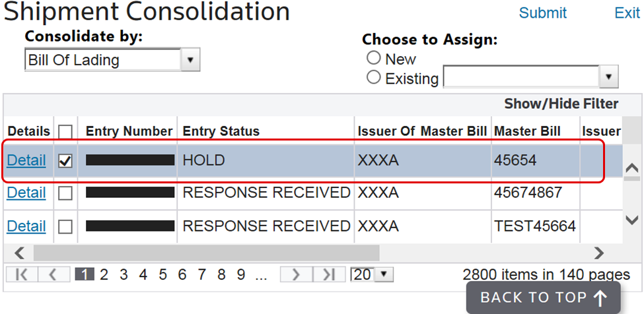
Task: Click the Submit link
Action: click(542, 13)
